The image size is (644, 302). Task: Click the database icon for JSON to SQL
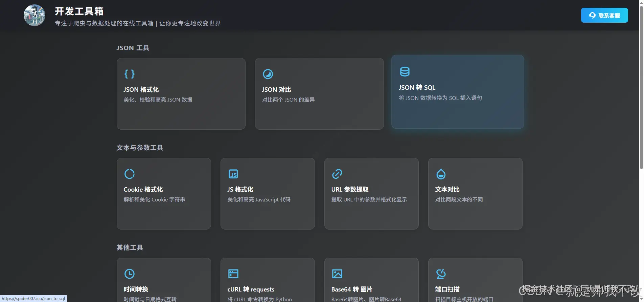coord(405,72)
